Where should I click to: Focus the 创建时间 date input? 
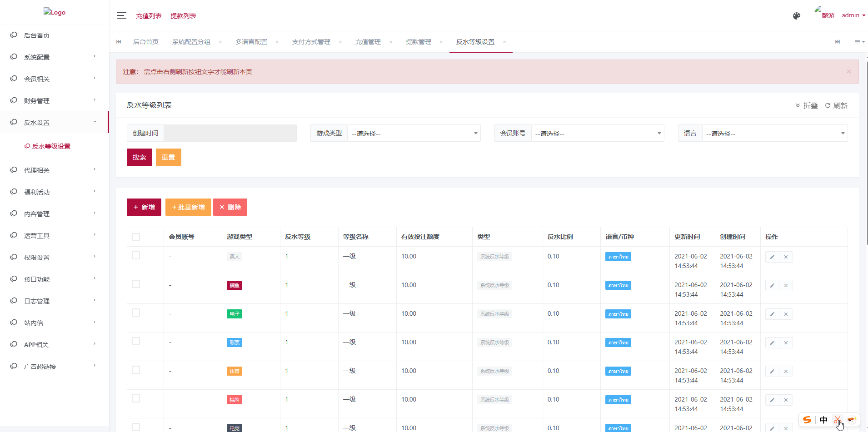230,133
